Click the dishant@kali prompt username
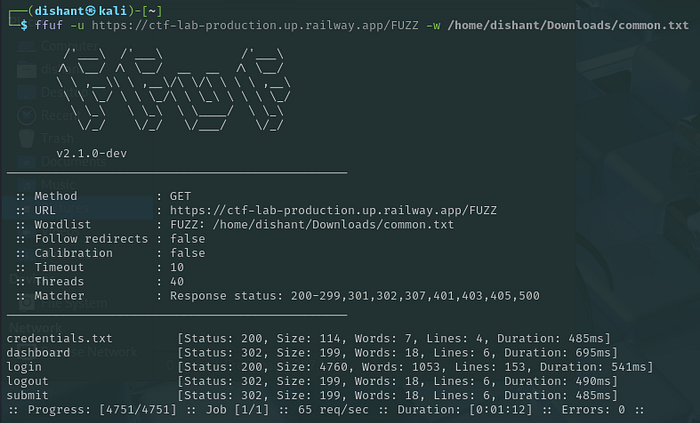Screen dimensions: 700x423 pyautogui.click(x=58, y=11)
